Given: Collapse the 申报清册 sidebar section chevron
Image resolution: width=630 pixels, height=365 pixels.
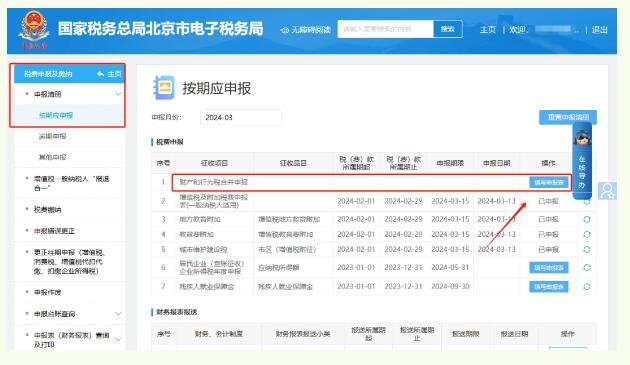Looking at the screenshot, I should click(x=118, y=94).
